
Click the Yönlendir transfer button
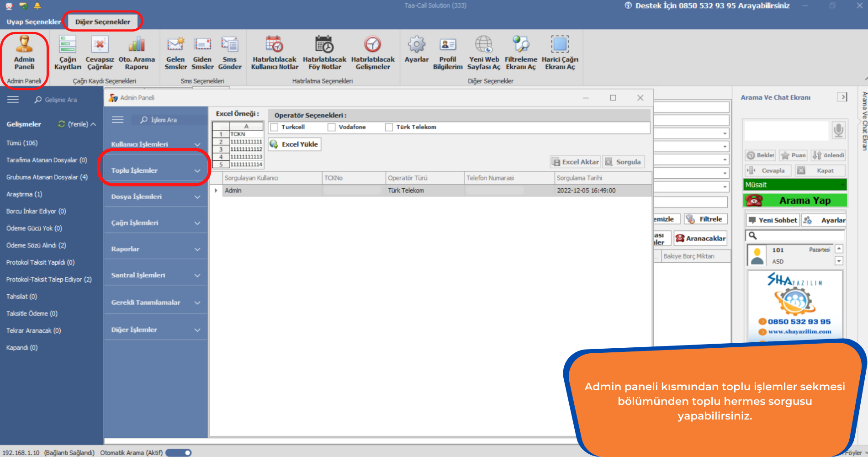coord(828,155)
